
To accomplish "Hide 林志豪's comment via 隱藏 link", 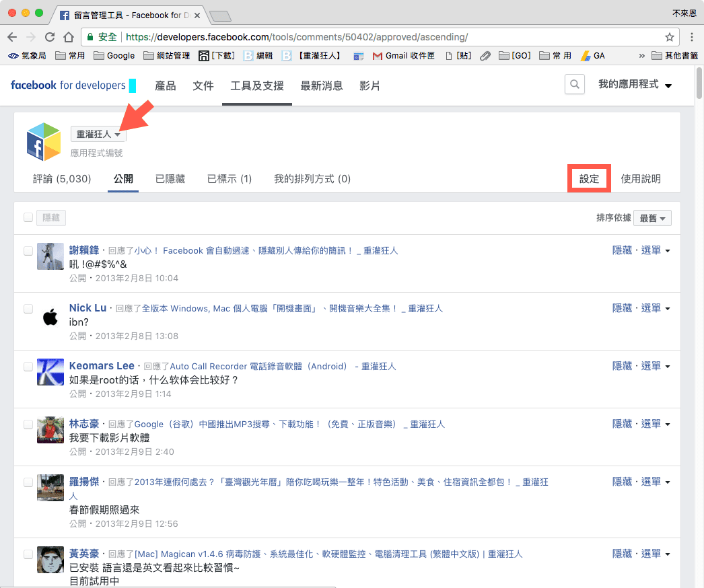I will point(623,424).
